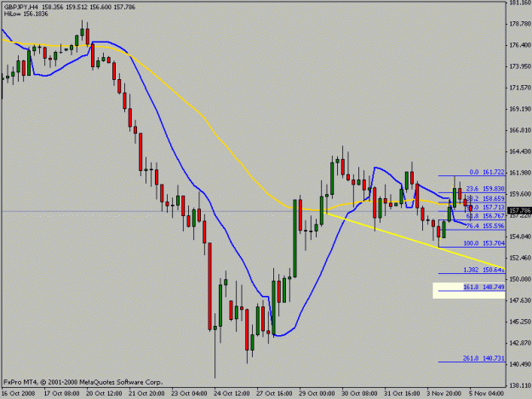Select the Fibonacci 261.8 level label 140.731
The width and height of the screenshot is (532, 399).
(x=484, y=358)
